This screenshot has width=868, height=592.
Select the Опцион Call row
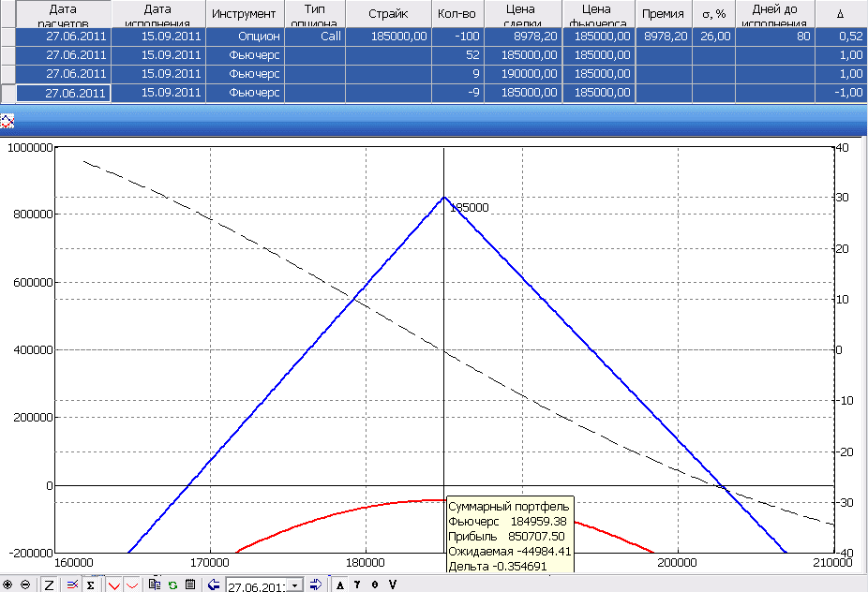tap(244, 37)
